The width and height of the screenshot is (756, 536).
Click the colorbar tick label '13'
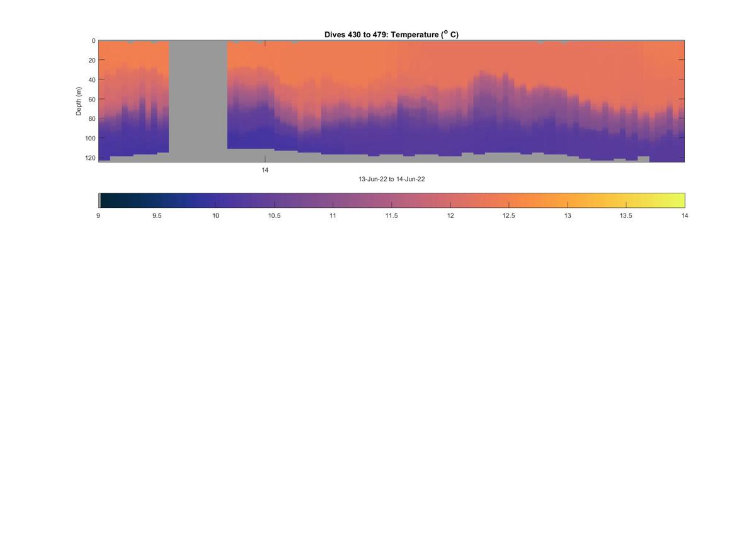[568, 216]
